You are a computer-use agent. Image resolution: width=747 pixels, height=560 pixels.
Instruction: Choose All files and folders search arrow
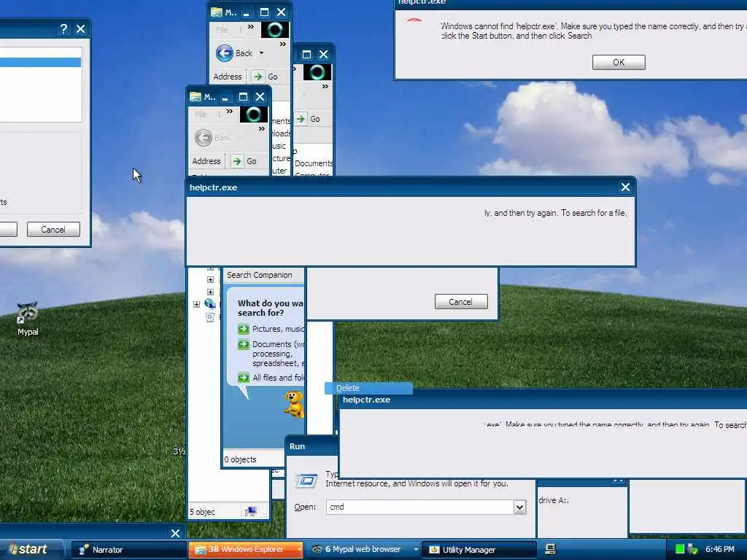point(244,378)
